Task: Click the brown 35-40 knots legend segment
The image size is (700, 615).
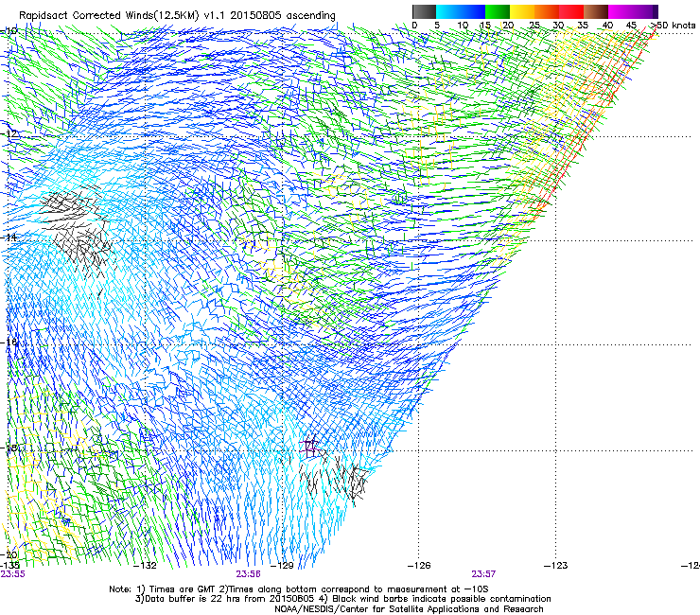Action: pyautogui.click(x=596, y=11)
